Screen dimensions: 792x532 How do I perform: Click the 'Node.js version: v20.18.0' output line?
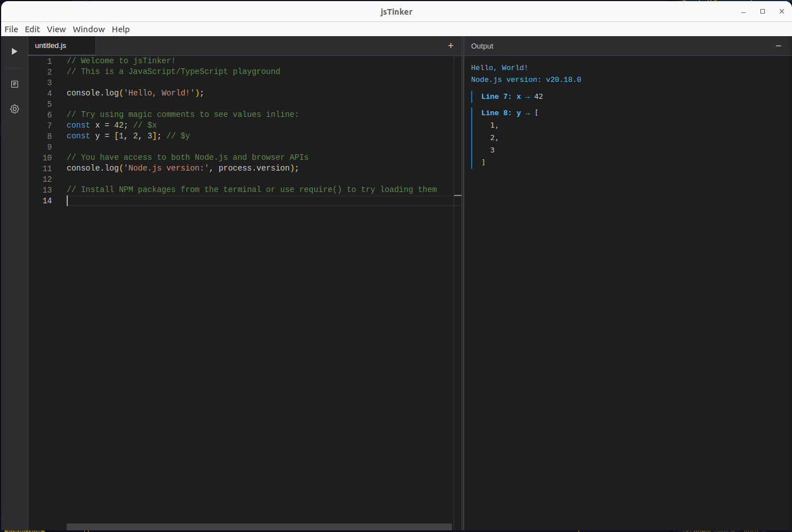[x=526, y=80]
